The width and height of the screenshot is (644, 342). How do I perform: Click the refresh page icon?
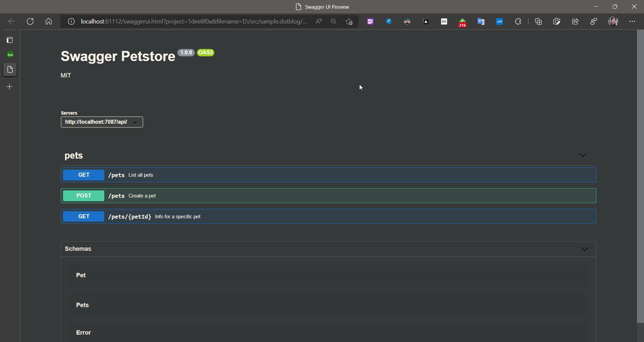30,21
